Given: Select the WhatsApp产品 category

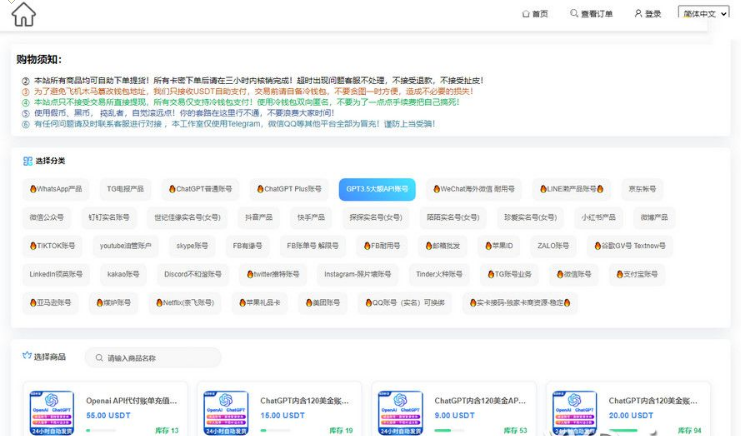Looking at the screenshot, I should (x=56, y=189).
